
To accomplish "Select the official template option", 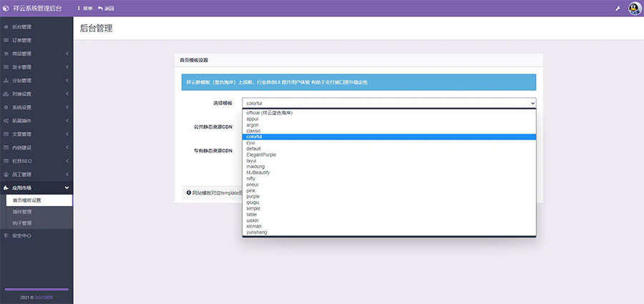I will [269, 112].
